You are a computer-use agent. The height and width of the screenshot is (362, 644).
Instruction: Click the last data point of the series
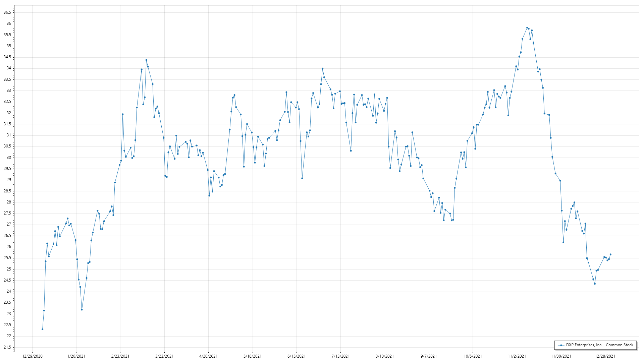tap(610, 254)
